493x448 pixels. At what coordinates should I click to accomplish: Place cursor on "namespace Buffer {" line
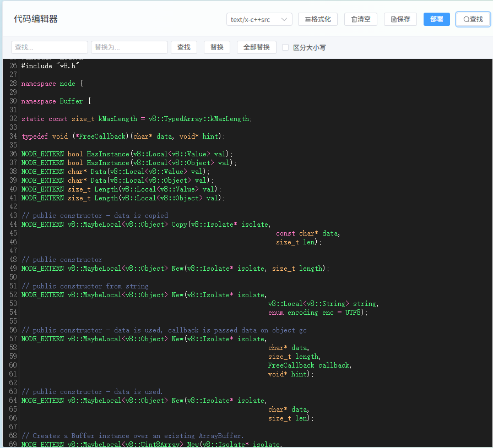click(56, 101)
